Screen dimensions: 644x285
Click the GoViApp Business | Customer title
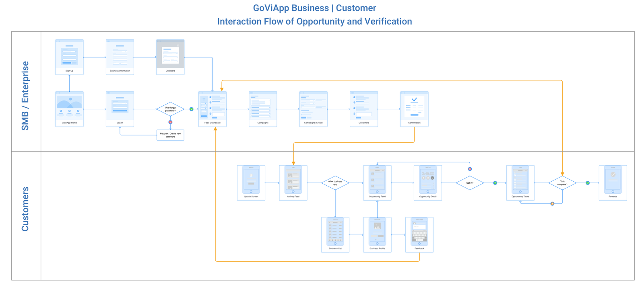pos(315,8)
